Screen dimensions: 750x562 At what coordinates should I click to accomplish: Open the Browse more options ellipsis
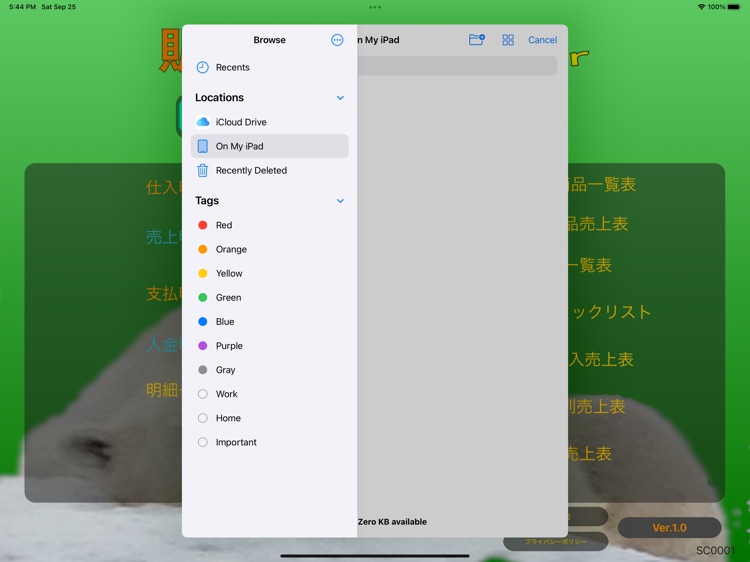coord(337,40)
